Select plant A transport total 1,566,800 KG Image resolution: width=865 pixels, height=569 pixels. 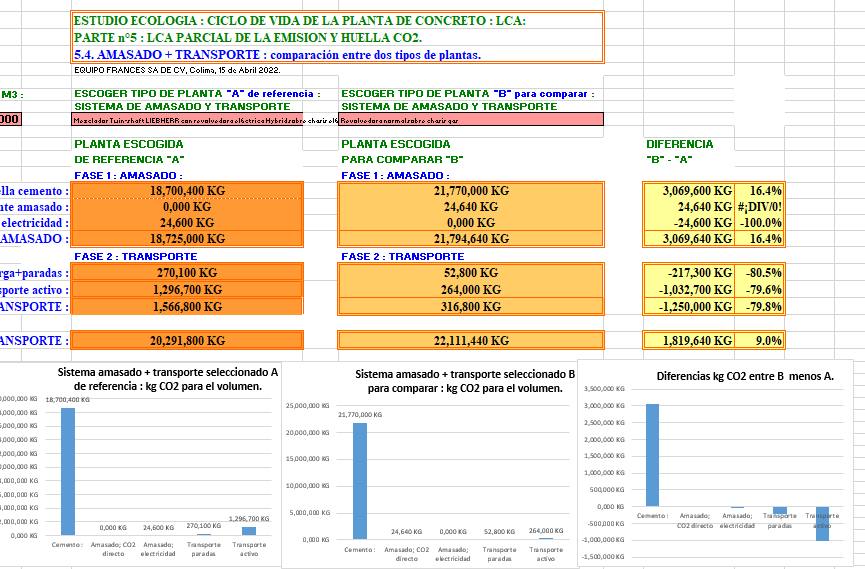[x=187, y=307]
